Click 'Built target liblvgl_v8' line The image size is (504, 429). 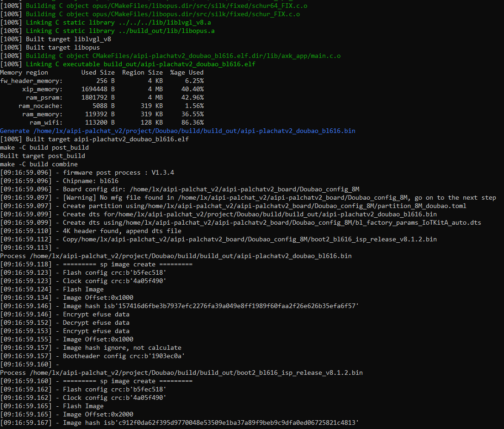(x=56, y=39)
